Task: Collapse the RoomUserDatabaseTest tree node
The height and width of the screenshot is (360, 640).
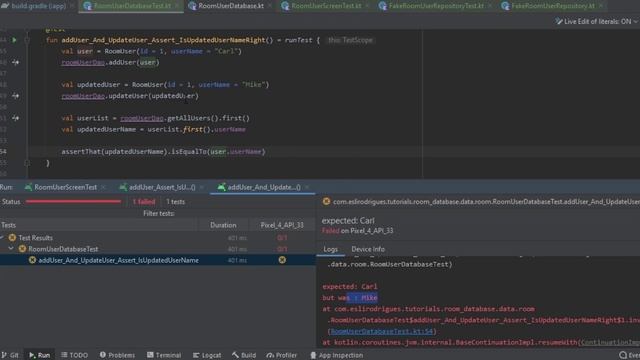Action: pos(11,249)
